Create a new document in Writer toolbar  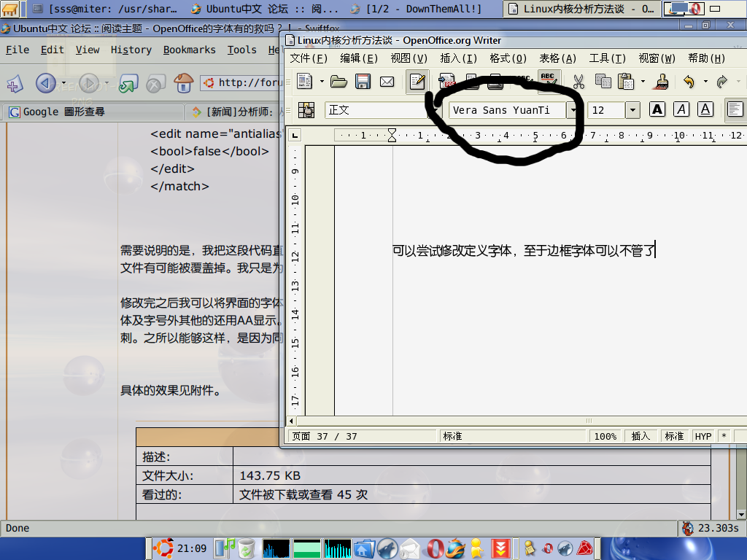(304, 82)
